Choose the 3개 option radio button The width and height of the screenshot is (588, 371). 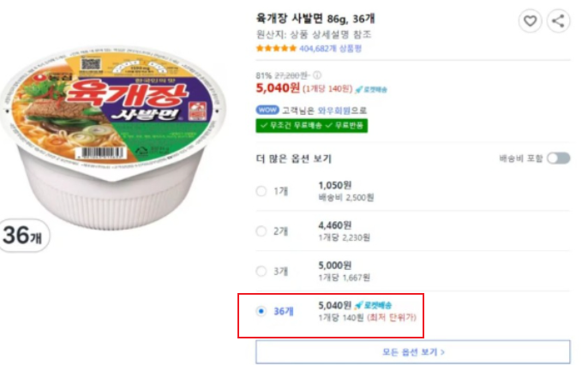click(261, 272)
